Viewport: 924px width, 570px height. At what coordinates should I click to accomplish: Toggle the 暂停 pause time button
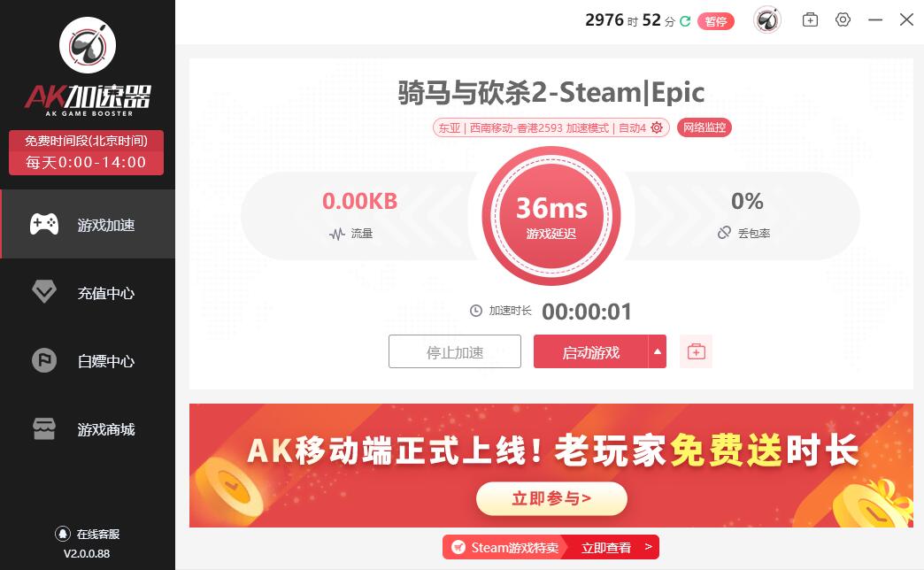(x=716, y=21)
